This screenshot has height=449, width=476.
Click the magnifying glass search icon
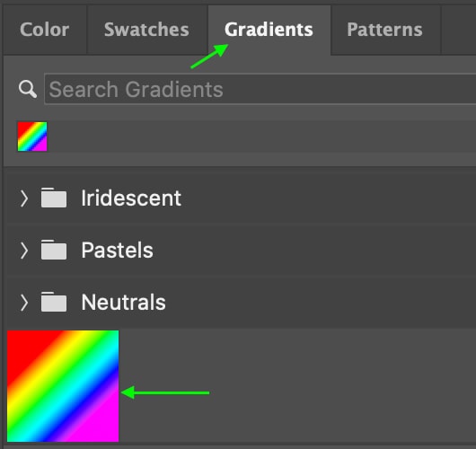(28, 89)
